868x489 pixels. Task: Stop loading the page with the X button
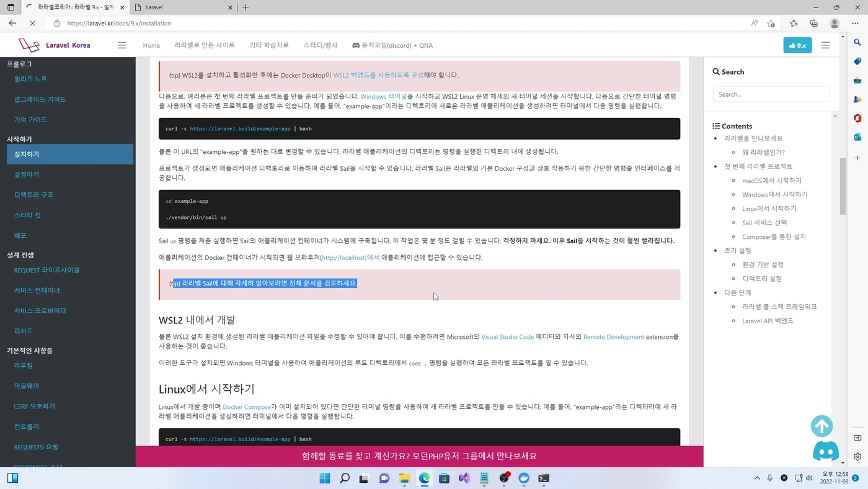(32, 23)
